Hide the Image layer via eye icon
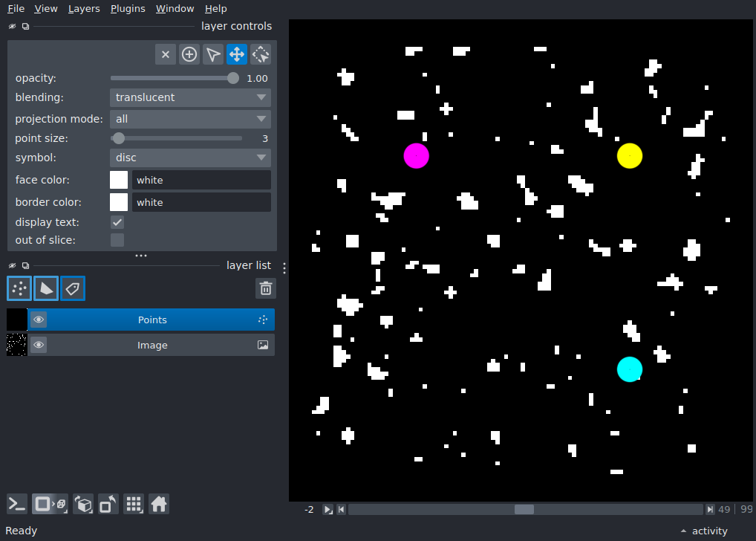 coord(39,345)
